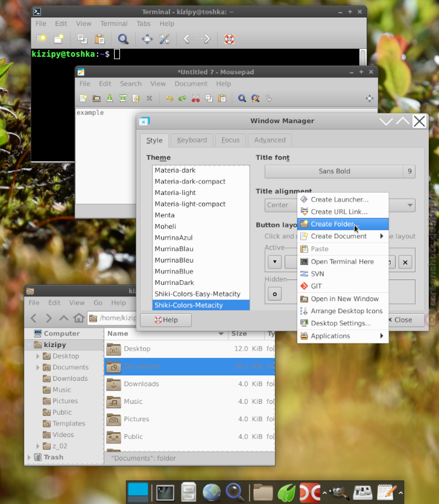Screen dimensions: 439x504
Task: Launch the web browser globe from dock
Action: (212, 492)
